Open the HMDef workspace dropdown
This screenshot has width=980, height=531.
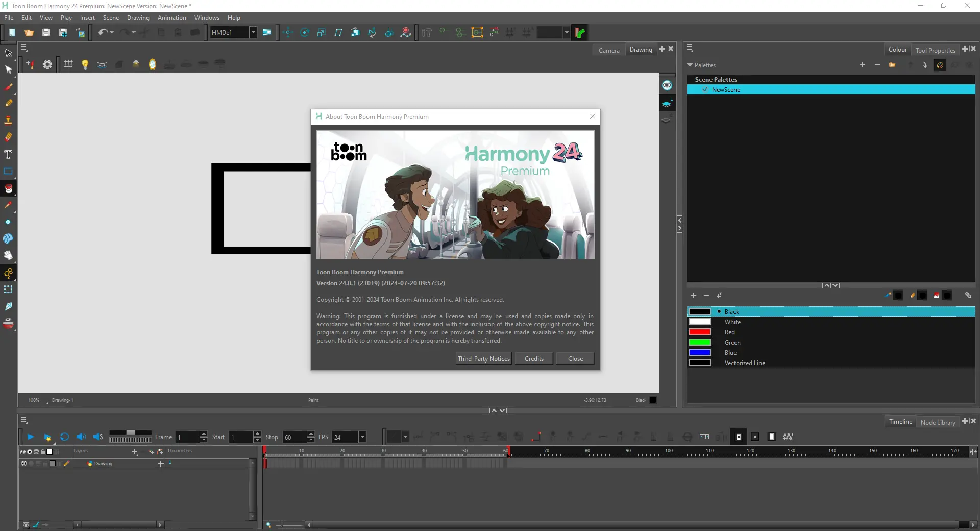coord(253,33)
